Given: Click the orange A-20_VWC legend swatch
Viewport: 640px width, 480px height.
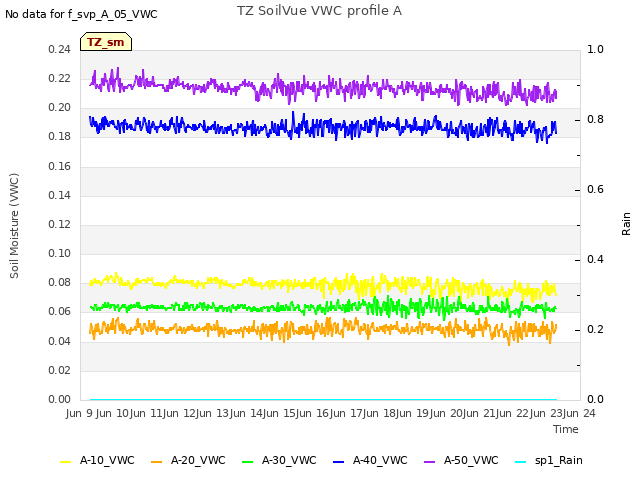Looking at the screenshot, I should pyautogui.click(x=156, y=462).
